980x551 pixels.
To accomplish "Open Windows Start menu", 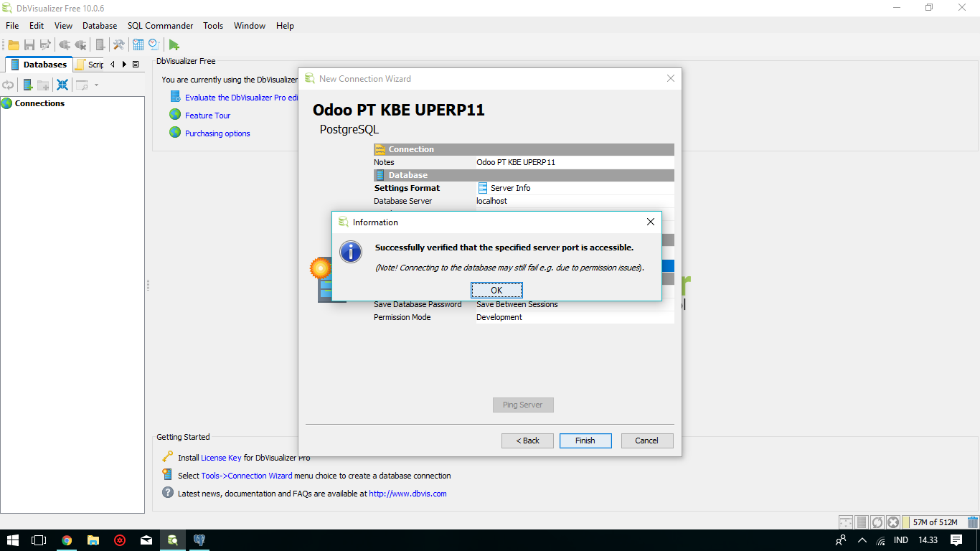I will coord(13,540).
